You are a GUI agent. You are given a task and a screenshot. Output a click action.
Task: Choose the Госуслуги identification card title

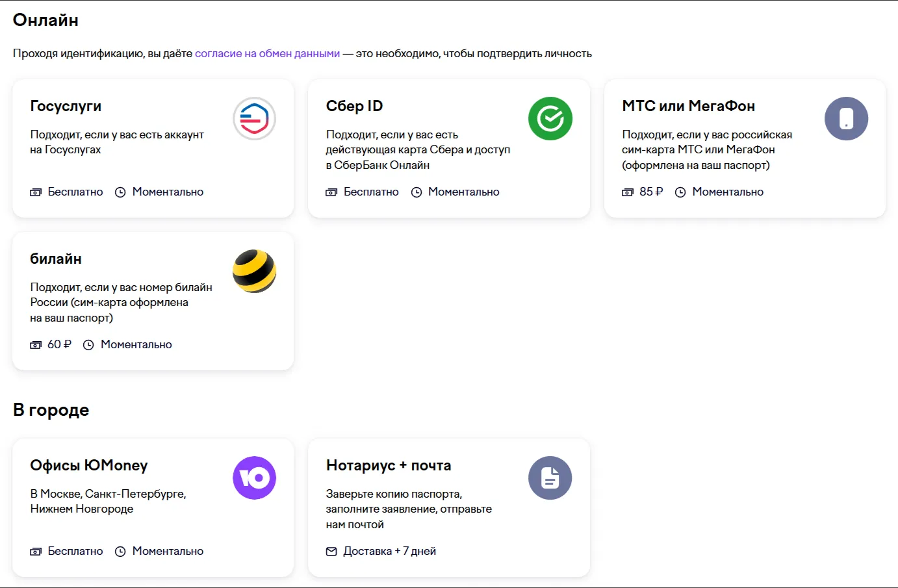point(66,106)
